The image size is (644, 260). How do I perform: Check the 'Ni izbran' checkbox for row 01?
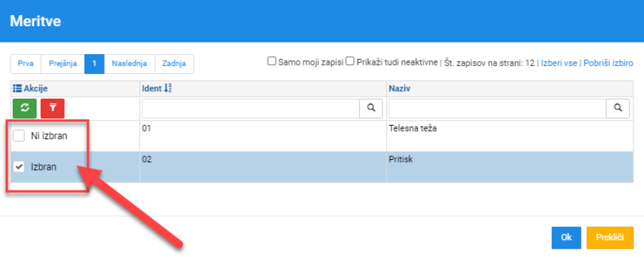point(18,136)
